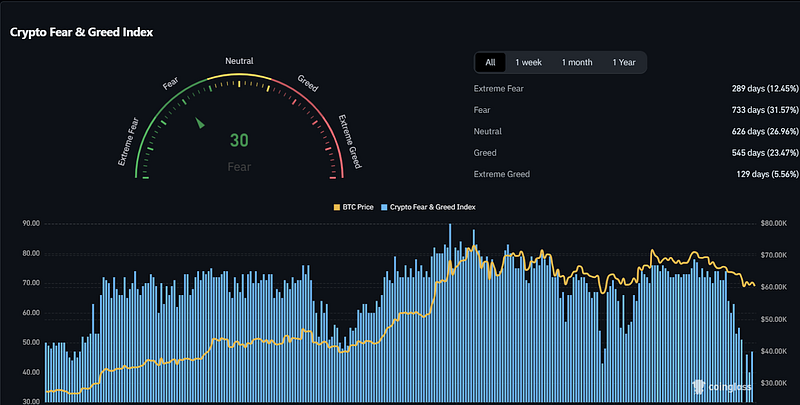This screenshot has height=405, width=800.
Task: Click the gauge value 30
Action: [x=239, y=140]
